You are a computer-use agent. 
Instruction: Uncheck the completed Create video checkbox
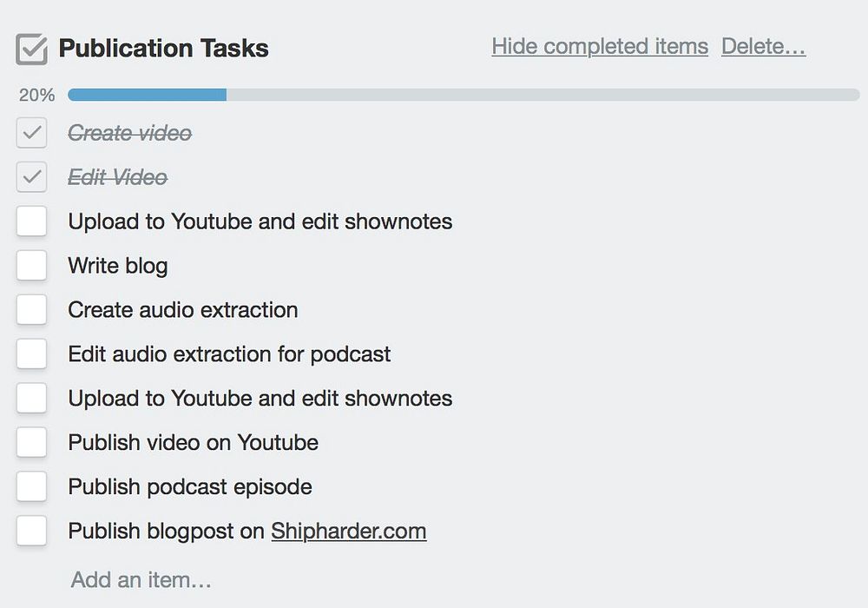click(x=31, y=133)
